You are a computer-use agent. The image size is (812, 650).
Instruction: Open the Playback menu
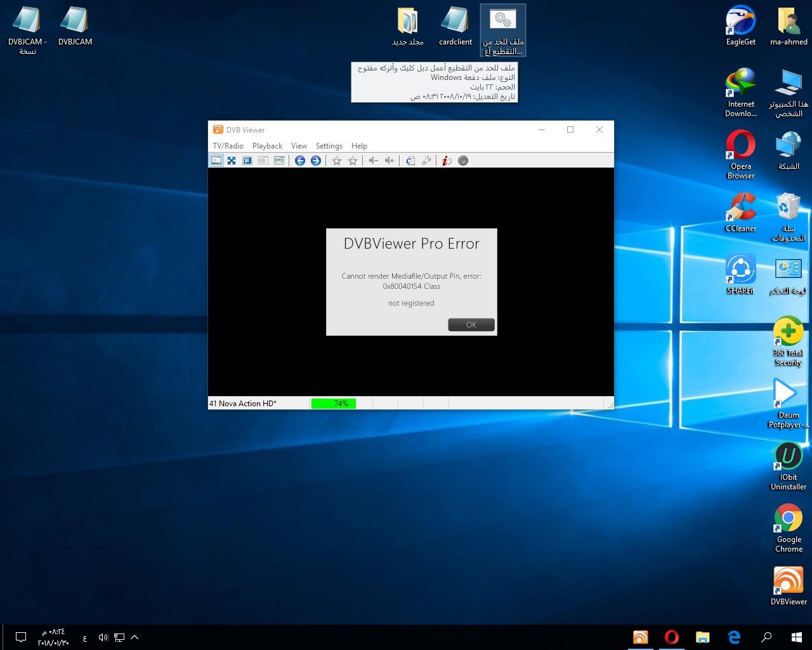pyautogui.click(x=267, y=146)
